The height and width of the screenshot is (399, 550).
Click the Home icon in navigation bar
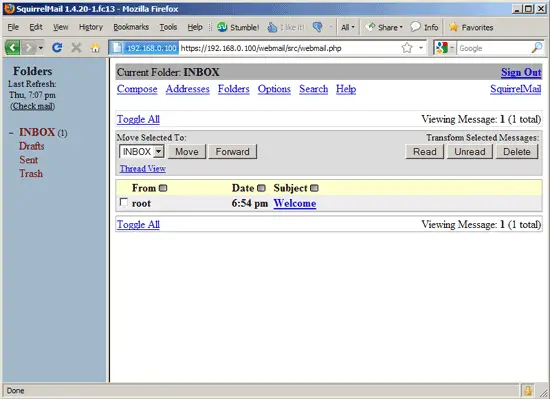pyautogui.click(x=95, y=48)
